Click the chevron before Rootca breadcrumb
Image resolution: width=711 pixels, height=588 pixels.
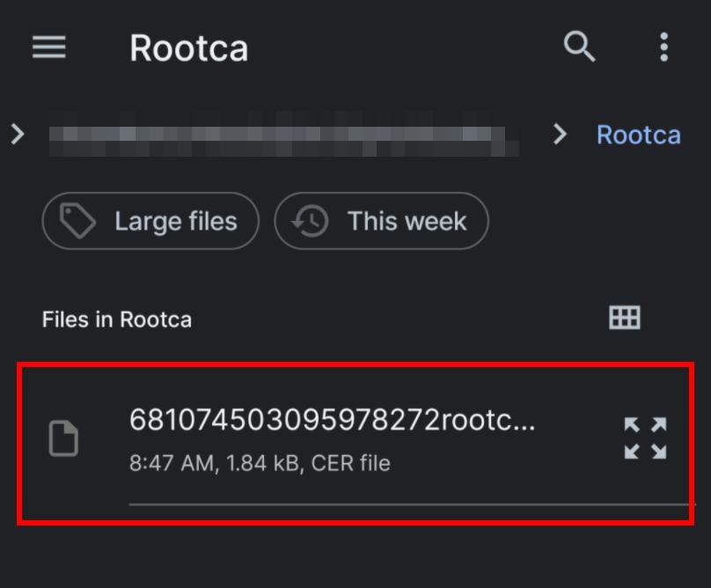point(560,135)
